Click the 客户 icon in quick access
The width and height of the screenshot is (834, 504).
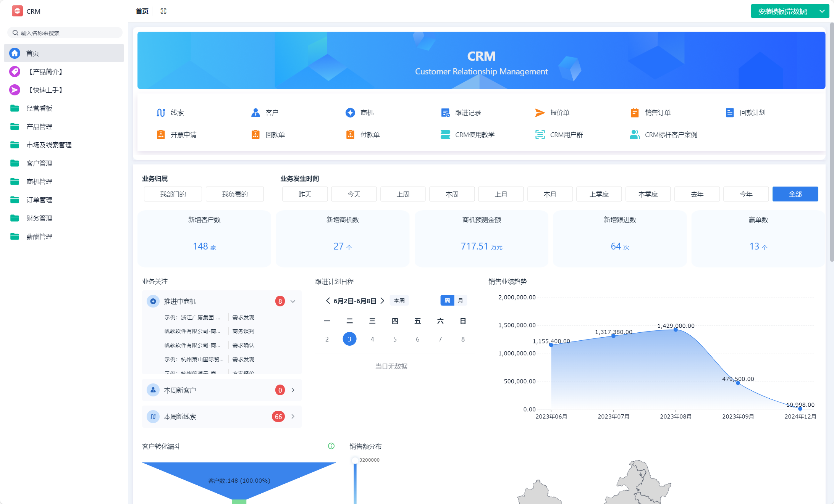(255, 113)
